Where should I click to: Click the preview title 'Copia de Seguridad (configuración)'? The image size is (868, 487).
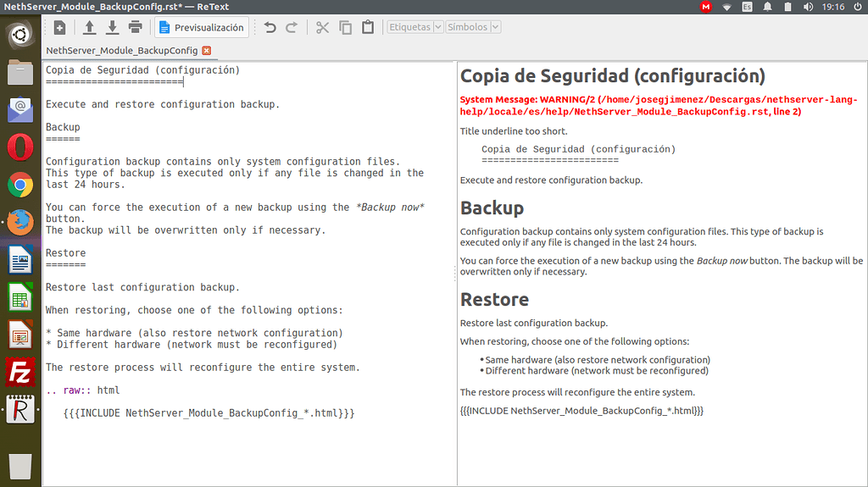pos(612,76)
